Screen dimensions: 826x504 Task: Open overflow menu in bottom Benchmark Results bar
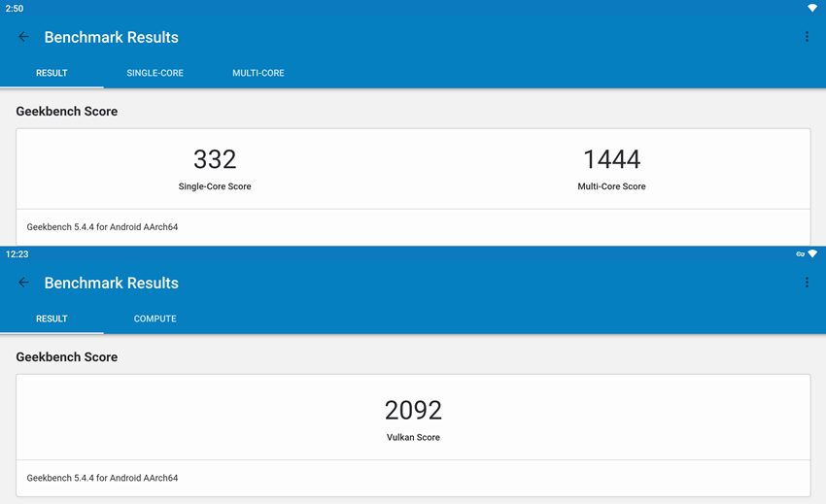click(x=807, y=283)
